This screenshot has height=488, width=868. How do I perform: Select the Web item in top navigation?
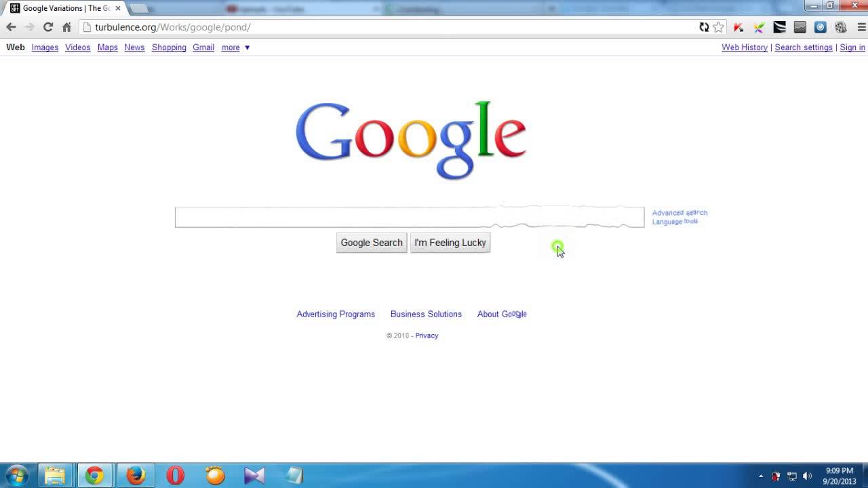click(x=16, y=47)
